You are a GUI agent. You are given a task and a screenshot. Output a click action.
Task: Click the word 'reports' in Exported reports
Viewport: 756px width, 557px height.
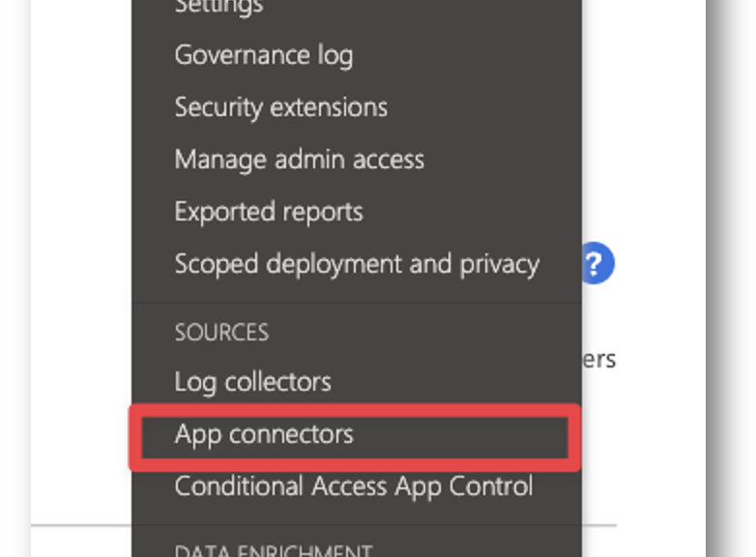[323, 212]
